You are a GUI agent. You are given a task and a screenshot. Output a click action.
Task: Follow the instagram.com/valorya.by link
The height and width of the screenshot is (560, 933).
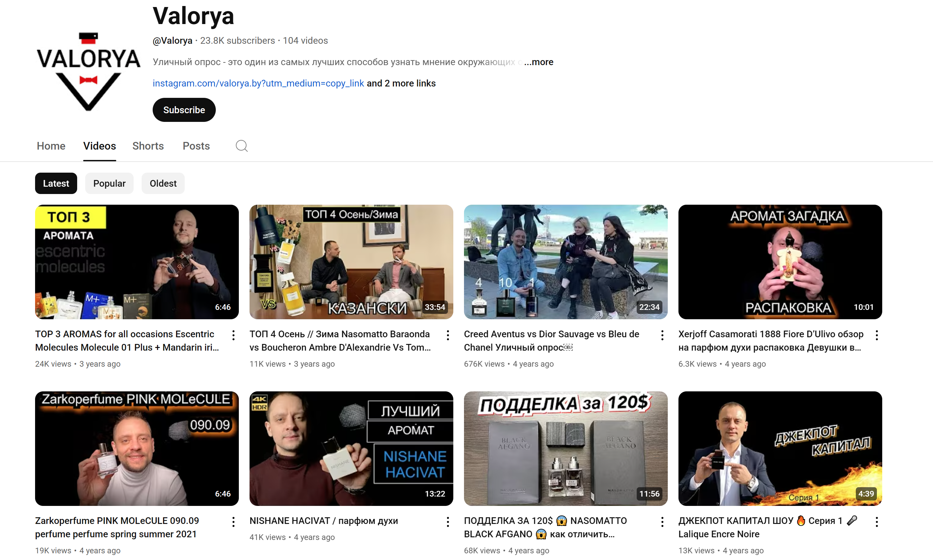click(x=258, y=83)
